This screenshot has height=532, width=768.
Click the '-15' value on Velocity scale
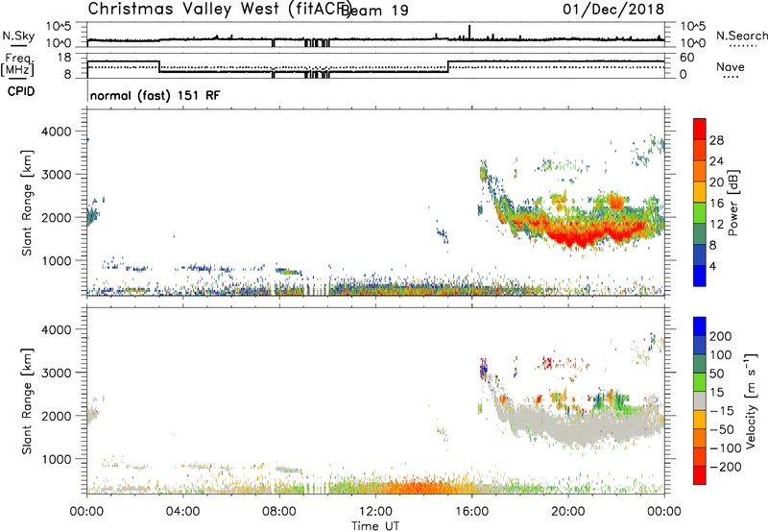(x=722, y=411)
